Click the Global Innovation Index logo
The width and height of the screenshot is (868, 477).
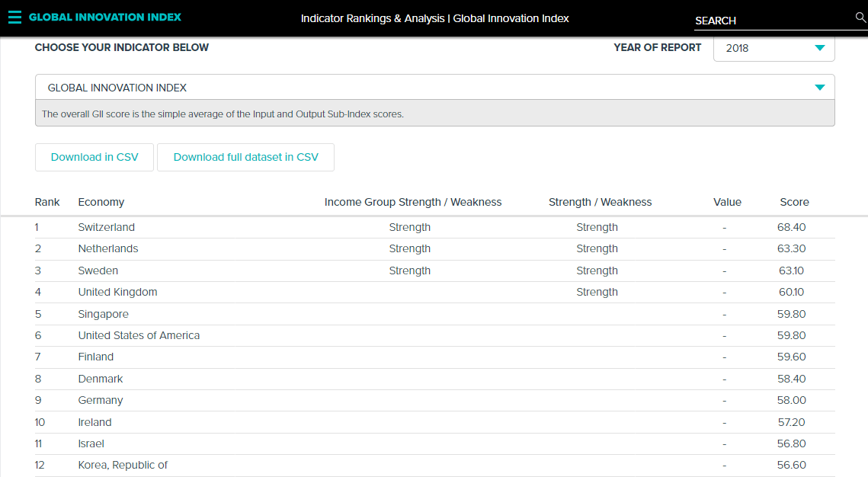click(x=105, y=17)
